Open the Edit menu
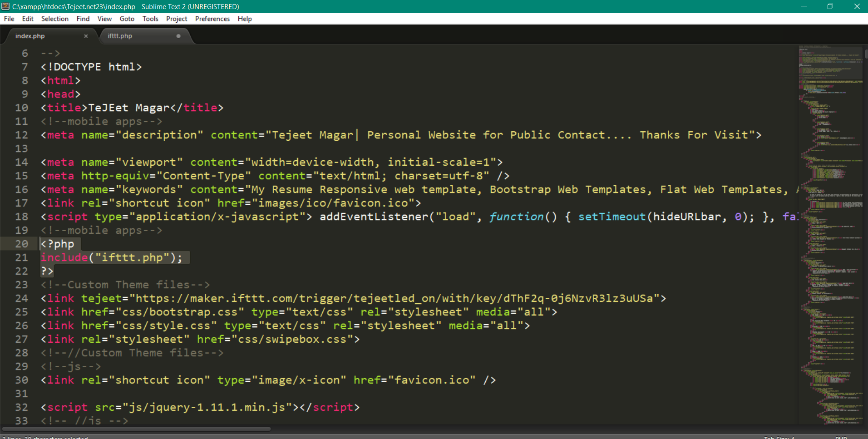 coord(28,19)
